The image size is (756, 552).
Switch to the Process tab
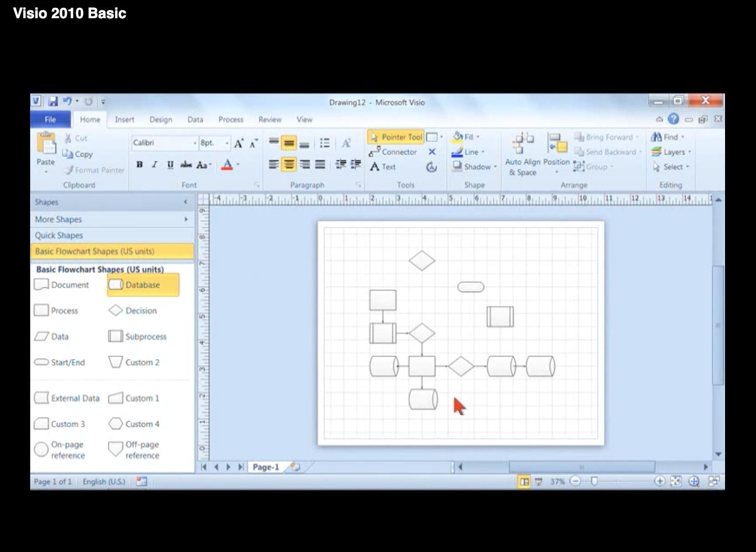[231, 119]
